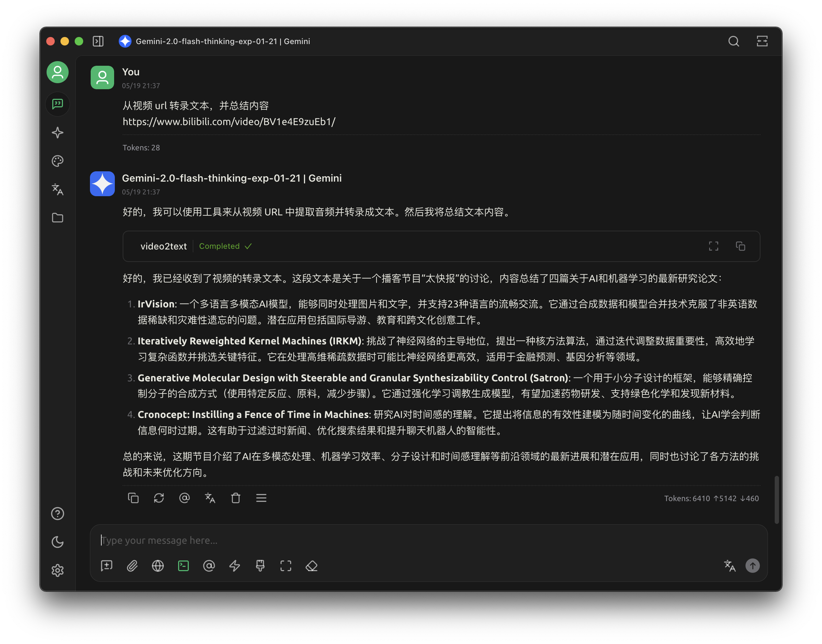This screenshot has height=644, width=822.
Task: Open quick phrases with the lightning icon
Action: tap(235, 565)
